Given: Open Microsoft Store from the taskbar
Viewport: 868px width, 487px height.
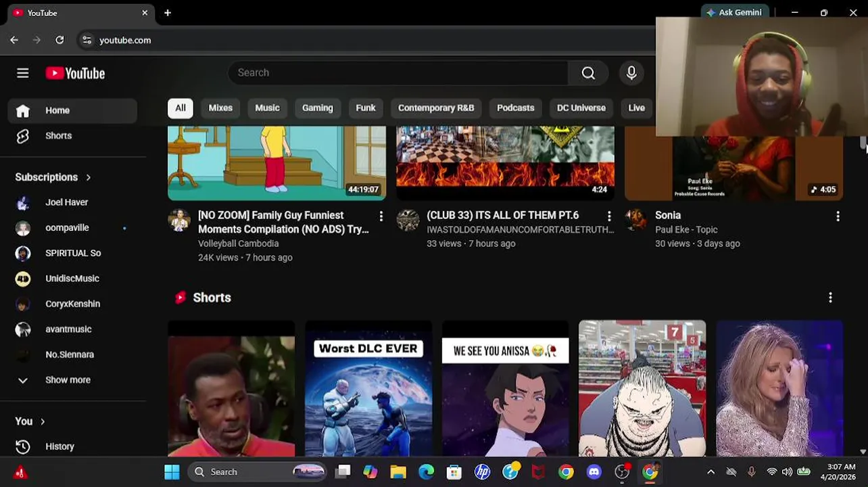Looking at the screenshot, I should coord(454,472).
